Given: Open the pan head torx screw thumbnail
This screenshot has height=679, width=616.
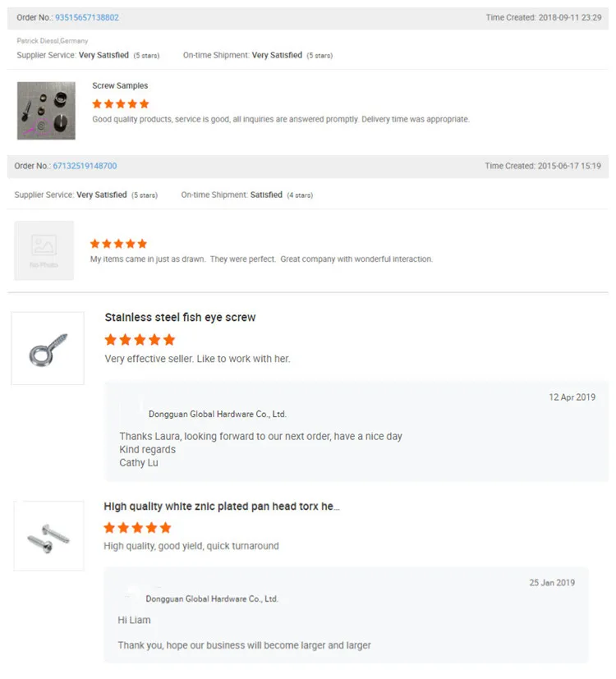Looking at the screenshot, I should (48, 535).
